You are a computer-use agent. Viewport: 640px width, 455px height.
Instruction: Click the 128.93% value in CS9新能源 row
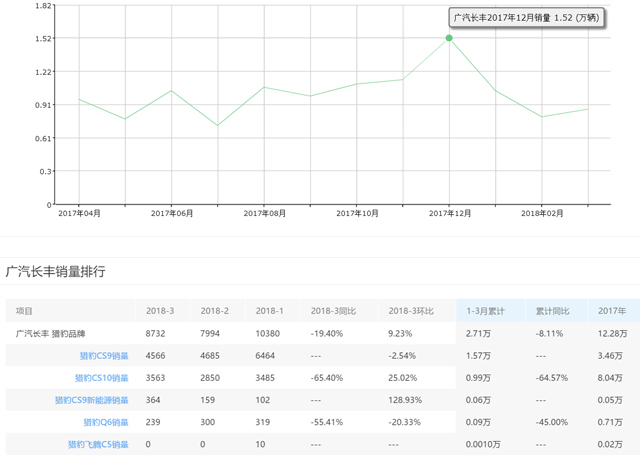coord(405,400)
